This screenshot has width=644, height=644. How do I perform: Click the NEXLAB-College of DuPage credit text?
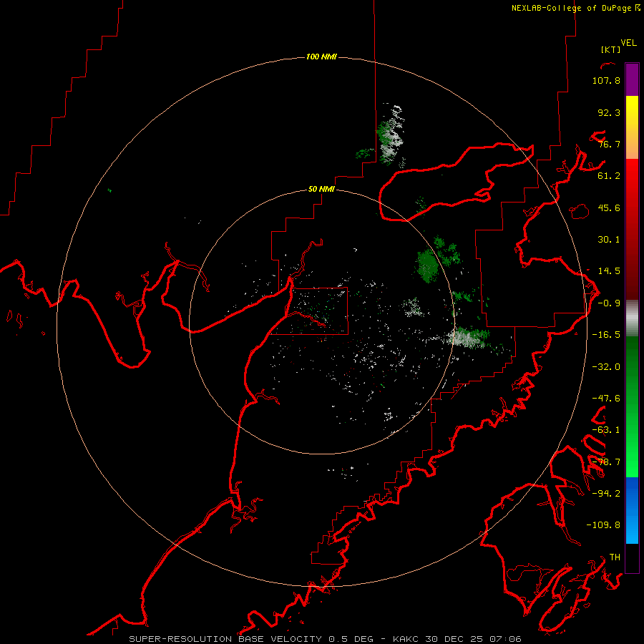click(x=575, y=8)
